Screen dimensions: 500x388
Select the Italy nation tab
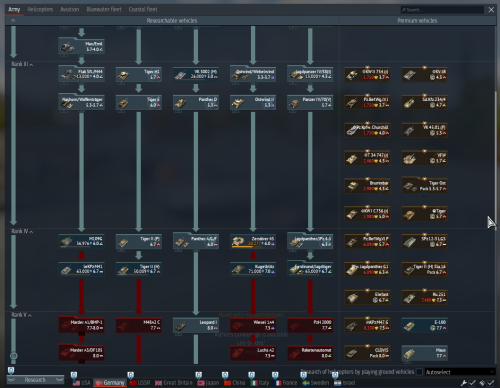[259, 383]
